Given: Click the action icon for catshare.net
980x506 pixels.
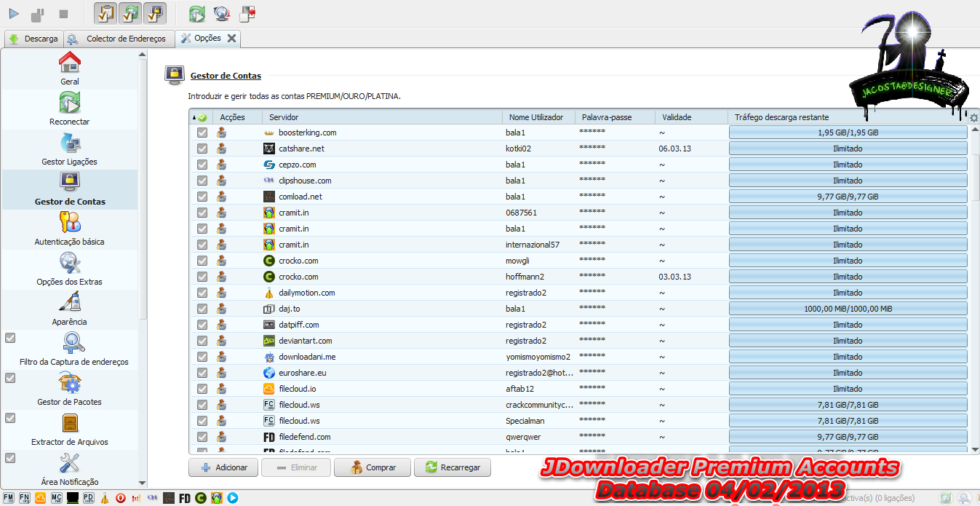Looking at the screenshot, I should (x=222, y=149).
